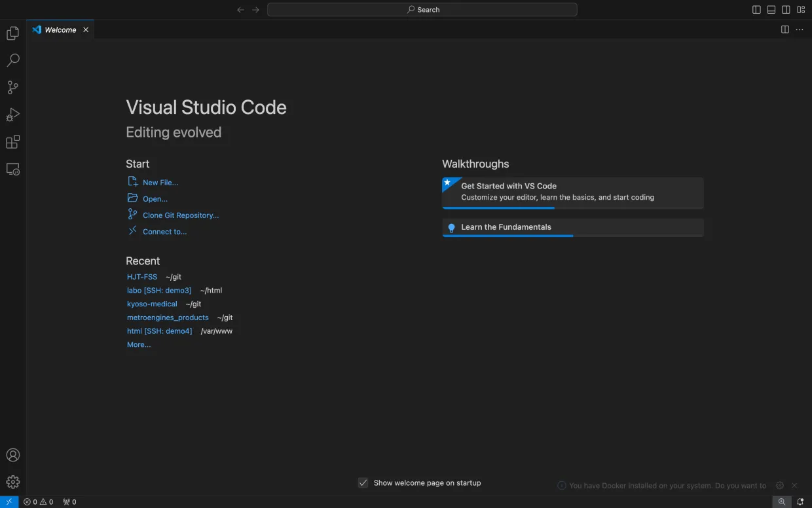Click the Search command center box
The height and width of the screenshot is (508, 812).
click(x=422, y=10)
